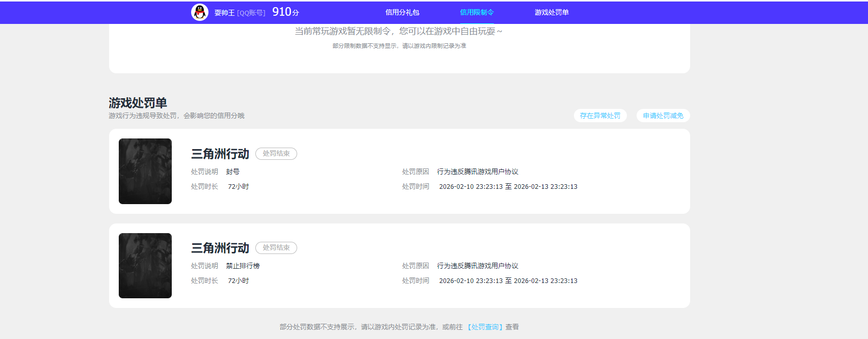Viewport: 868px width, 339px height.
Task: Click punishment time range in the 禁止排行榜 card
Action: pos(508,281)
